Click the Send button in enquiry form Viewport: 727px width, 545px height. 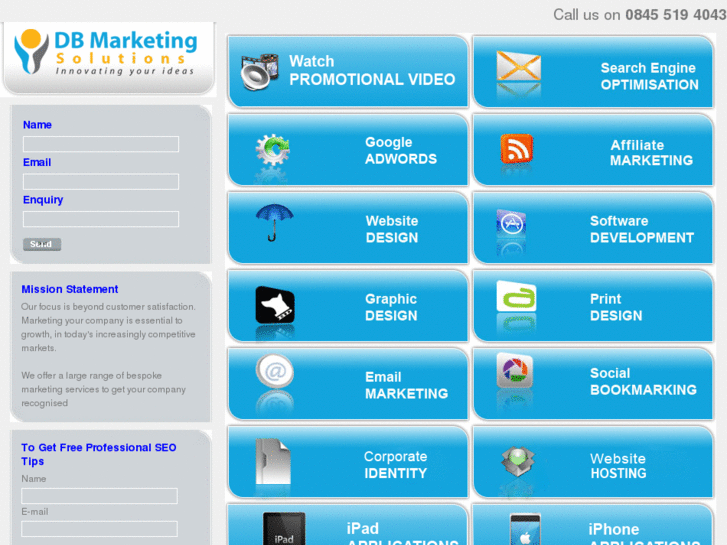[42, 244]
